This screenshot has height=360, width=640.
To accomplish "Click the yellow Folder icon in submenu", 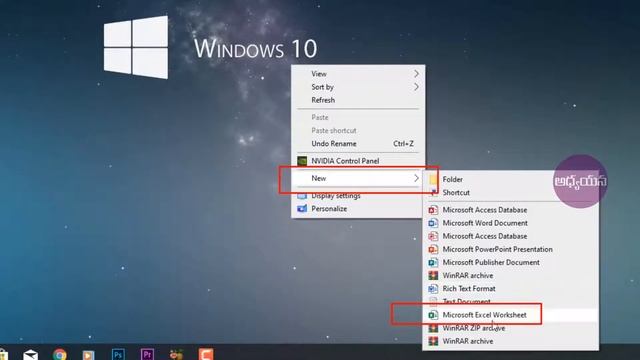I will [433, 179].
